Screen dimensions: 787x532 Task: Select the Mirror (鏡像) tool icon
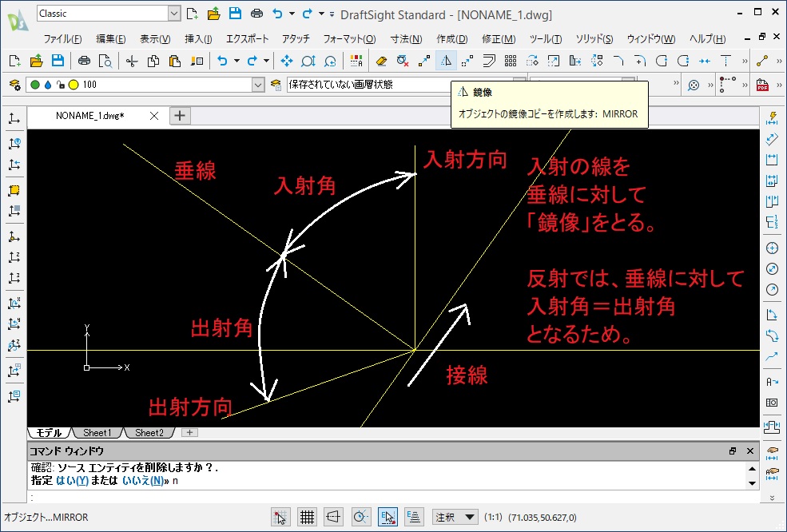[446, 62]
